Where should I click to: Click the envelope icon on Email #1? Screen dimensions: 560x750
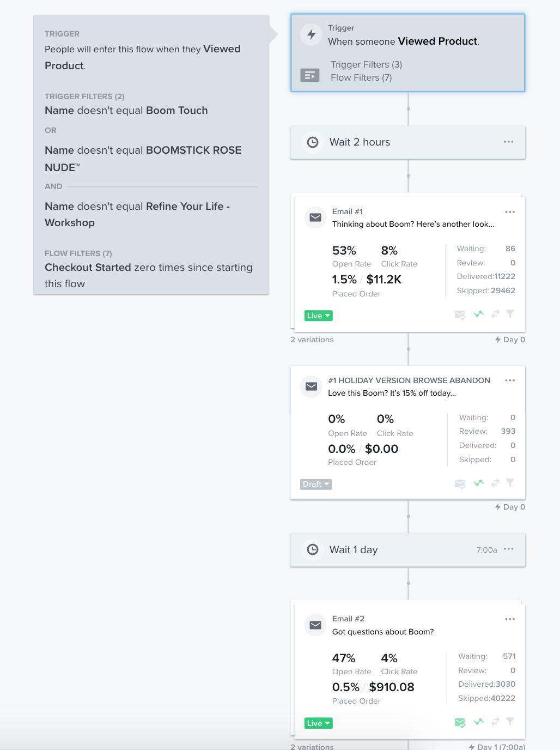tap(315, 217)
